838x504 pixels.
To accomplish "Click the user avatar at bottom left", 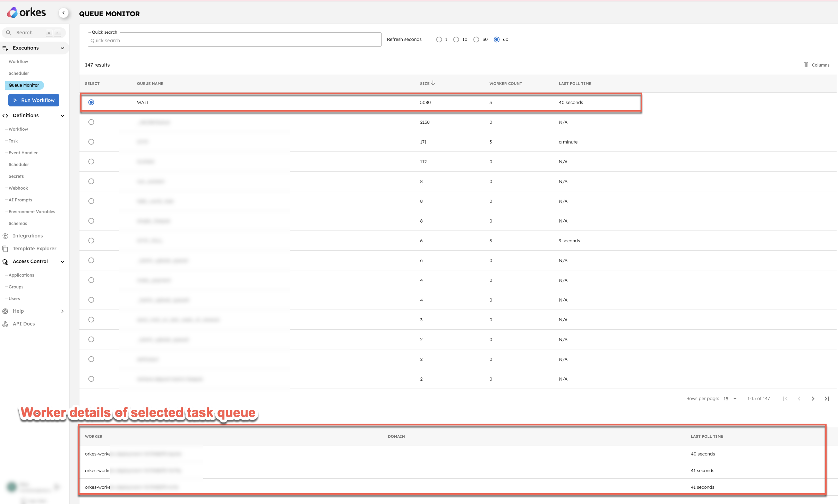I will pyautogui.click(x=12, y=487).
